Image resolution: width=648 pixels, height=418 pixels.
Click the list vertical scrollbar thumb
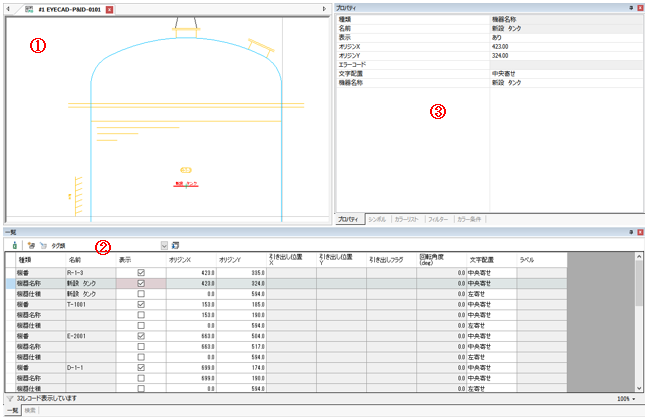639,283
